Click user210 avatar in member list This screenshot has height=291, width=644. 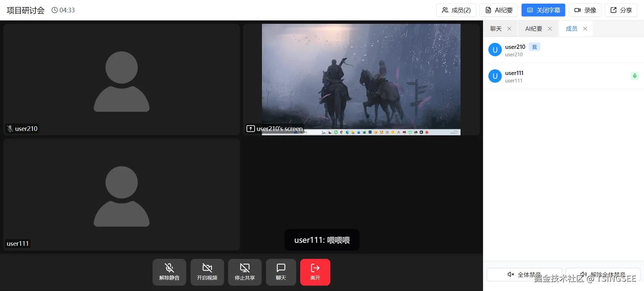tap(495, 50)
